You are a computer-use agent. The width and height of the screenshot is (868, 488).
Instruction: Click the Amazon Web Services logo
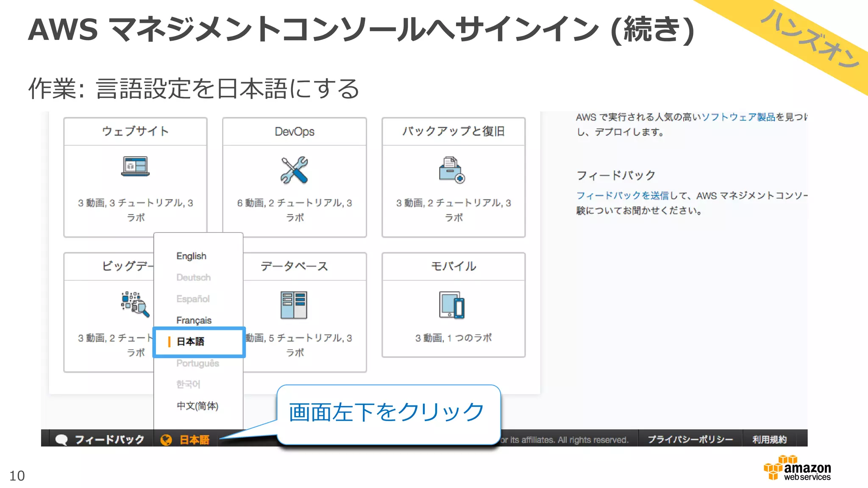[797, 468]
